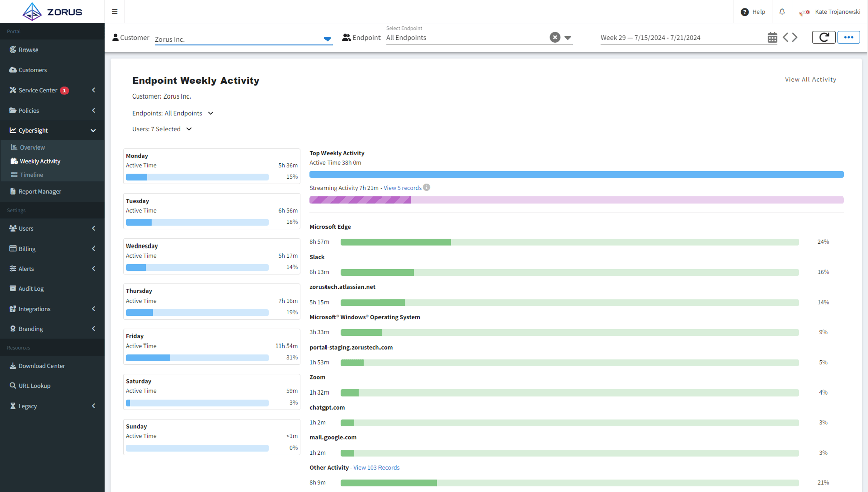Screen dimensions: 868x492
Task: Open the calendar date picker icon
Action: point(772,38)
